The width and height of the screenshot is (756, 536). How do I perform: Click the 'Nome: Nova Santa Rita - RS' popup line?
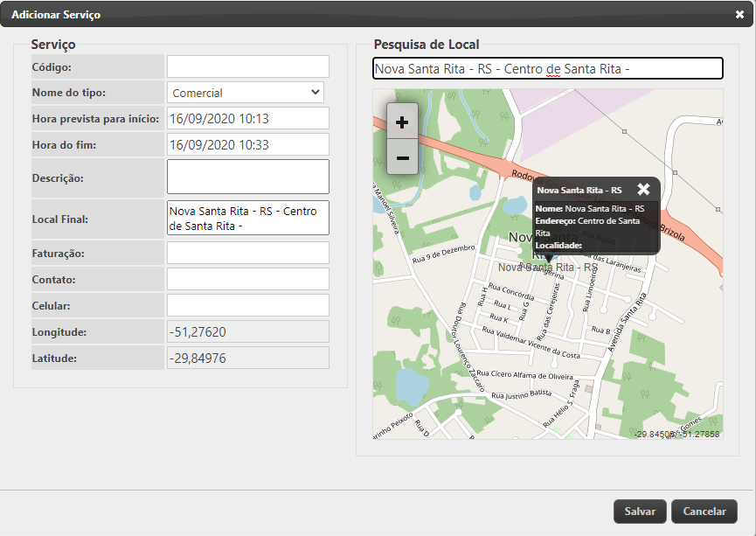pos(590,209)
